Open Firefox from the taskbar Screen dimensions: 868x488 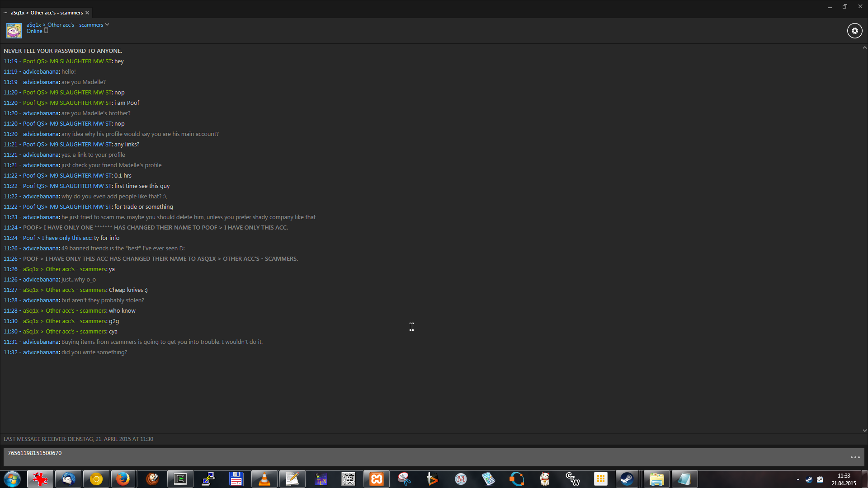(123, 479)
